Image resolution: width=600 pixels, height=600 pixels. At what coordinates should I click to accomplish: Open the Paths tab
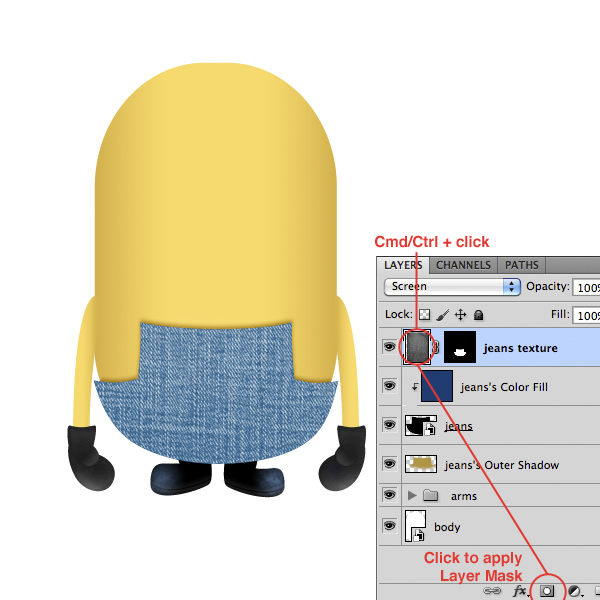click(x=521, y=265)
